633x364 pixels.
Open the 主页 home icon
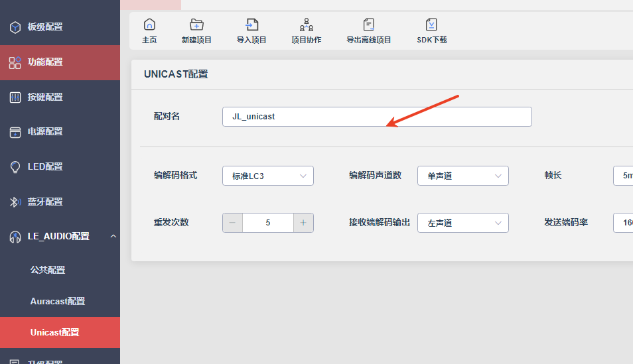pyautogui.click(x=149, y=25)
